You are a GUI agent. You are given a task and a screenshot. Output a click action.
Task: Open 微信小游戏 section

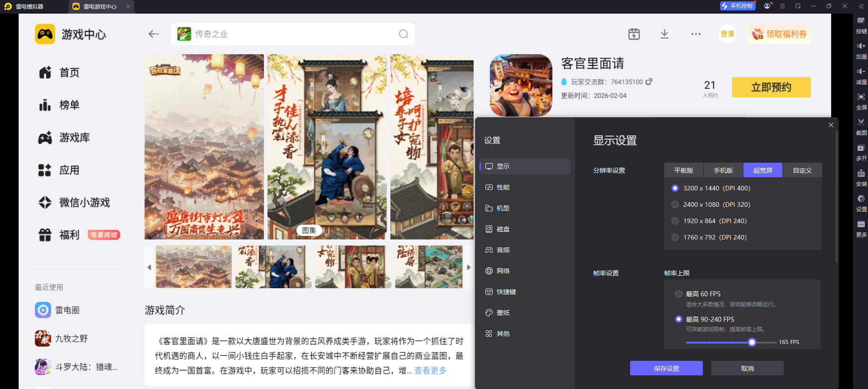click(74, 203)
